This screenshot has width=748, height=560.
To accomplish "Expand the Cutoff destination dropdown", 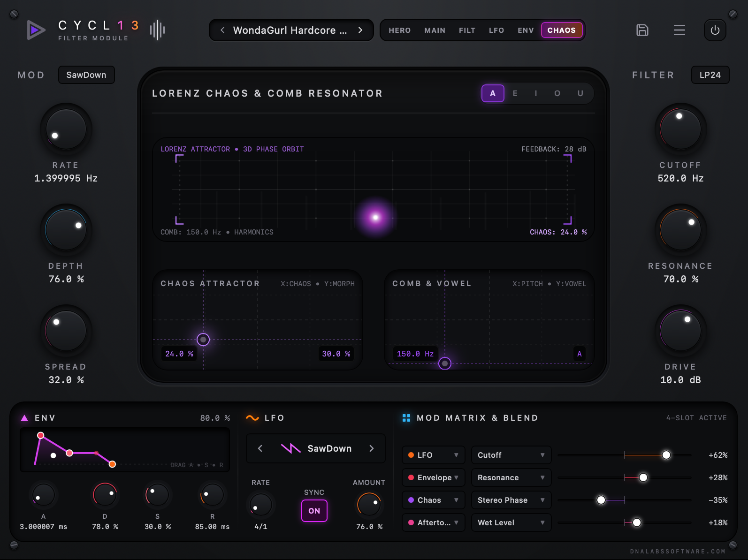I will [511, 455].
